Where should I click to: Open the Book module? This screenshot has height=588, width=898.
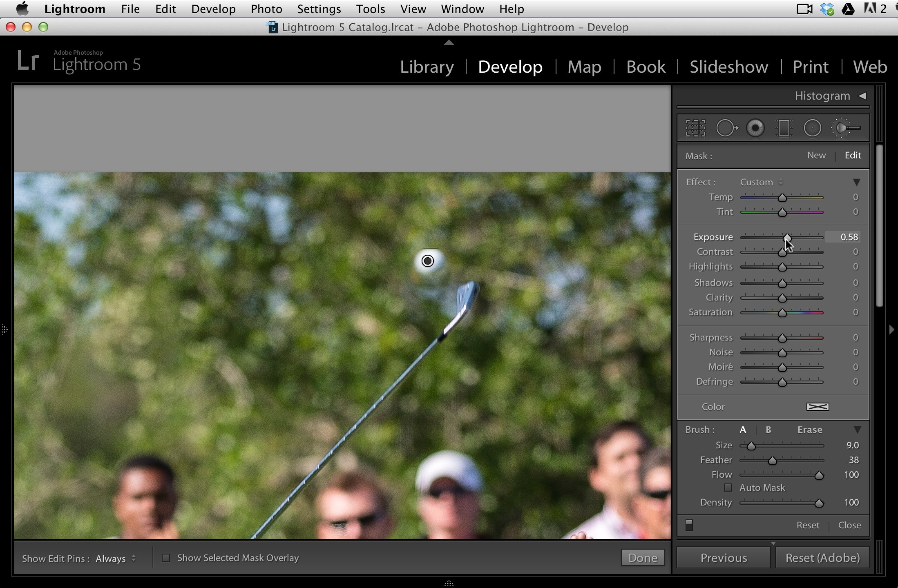click(646, 67)
